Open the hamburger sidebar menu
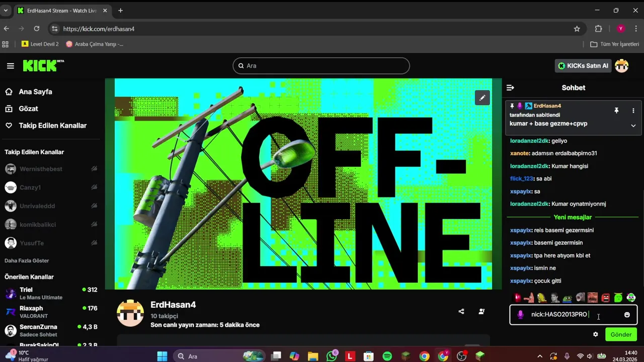This screenshot has height=362, width=644. (x=10, y=66)
